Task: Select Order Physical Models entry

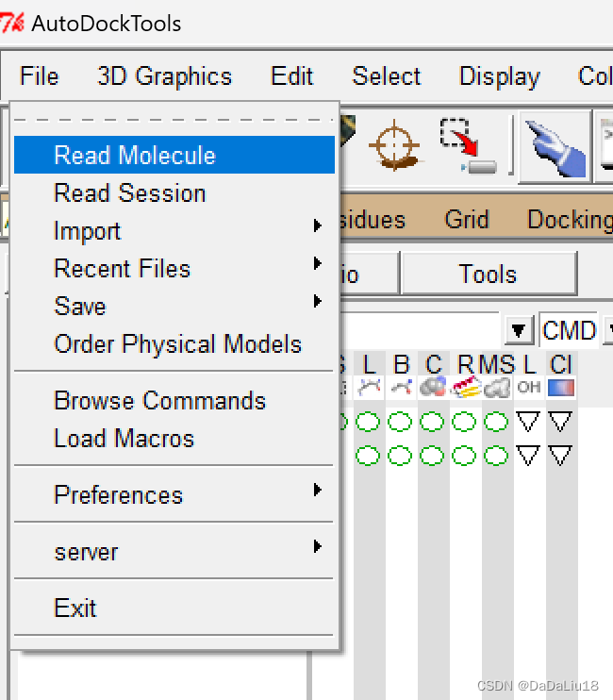Action: point(174,343)
